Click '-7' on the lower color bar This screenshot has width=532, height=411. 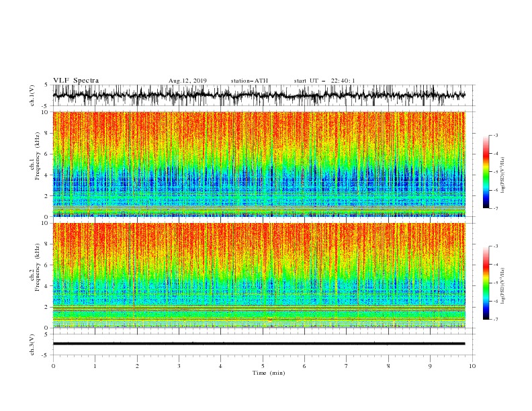point(496,320)
